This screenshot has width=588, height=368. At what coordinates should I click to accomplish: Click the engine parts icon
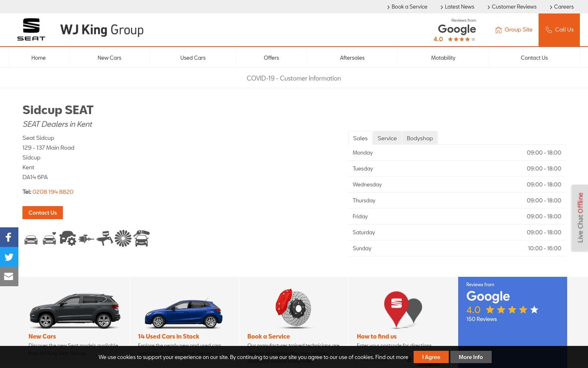click(86, 239)
